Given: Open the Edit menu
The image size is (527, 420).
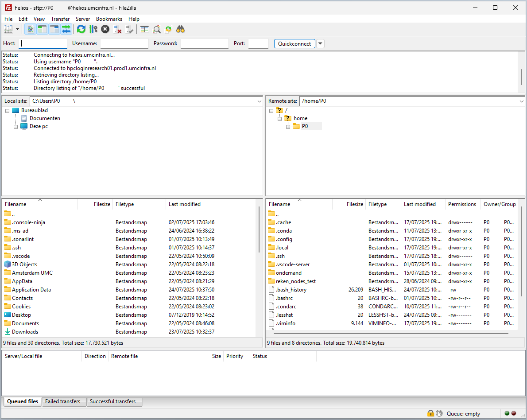Looking at the screenshot, I should point(23,19).
